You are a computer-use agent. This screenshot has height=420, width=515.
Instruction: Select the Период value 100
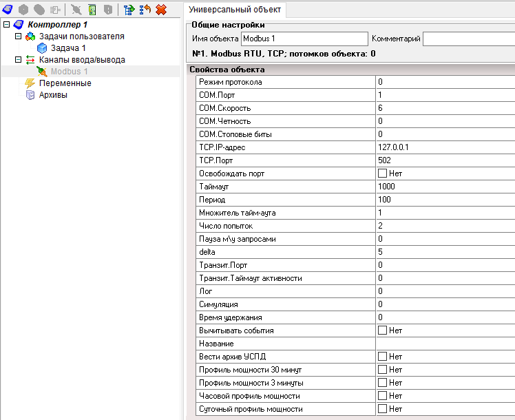point(445,200)
